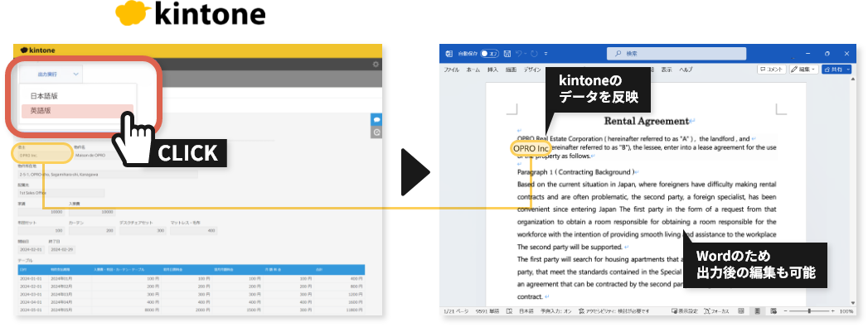This screenshot has width=868, height=327.
Task: Click the redo icon in Word title bar
Action: [534, 54]
